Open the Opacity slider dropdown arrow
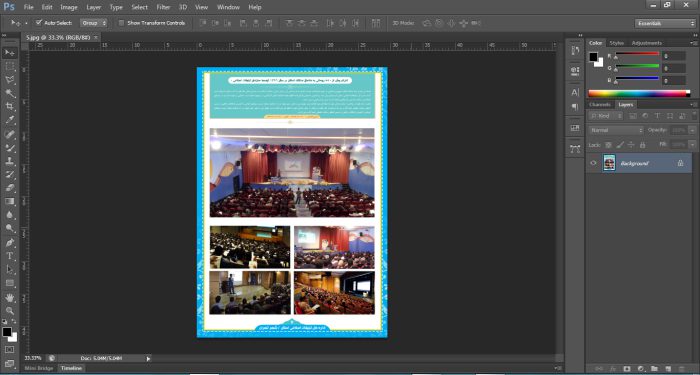 click(x=692, y=130)
